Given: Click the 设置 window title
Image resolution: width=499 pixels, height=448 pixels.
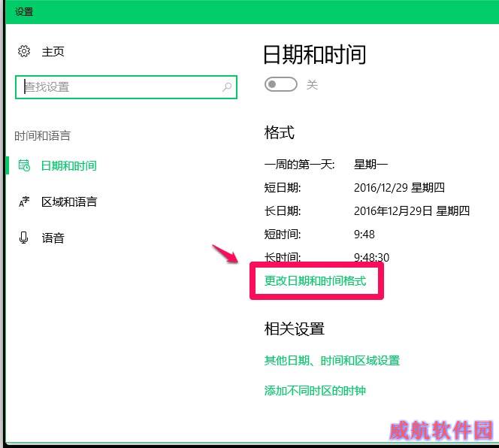Looking at the screenshot, I should (x=24, y=12).
